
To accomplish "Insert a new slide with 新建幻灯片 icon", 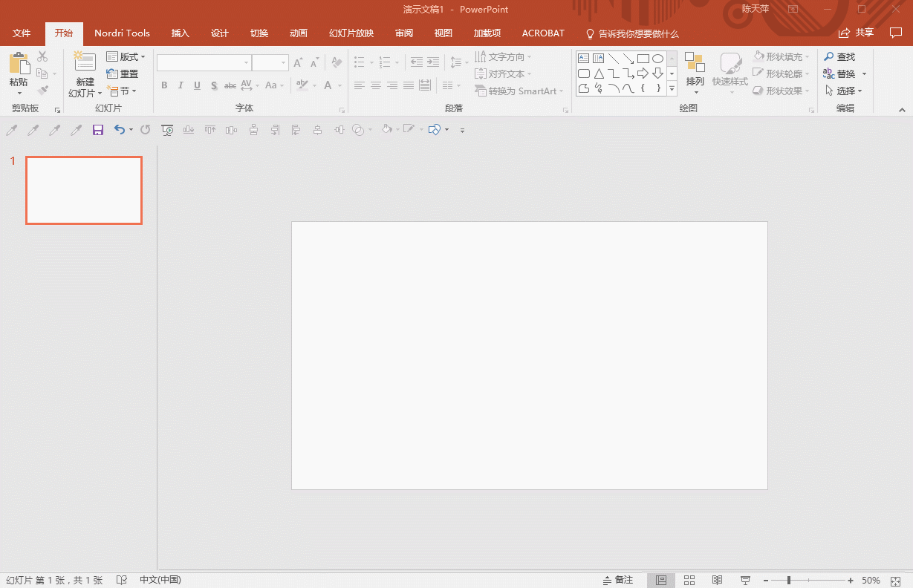I will [85, 63].
